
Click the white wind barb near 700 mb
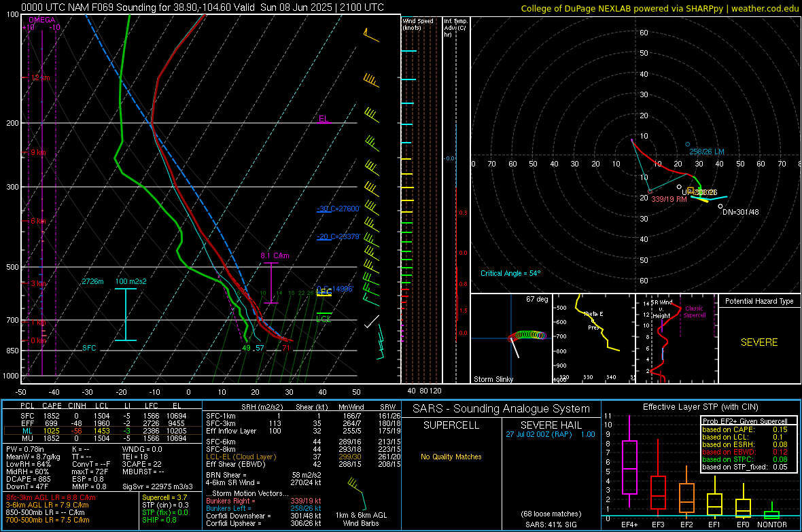click(x=372, y=322)
